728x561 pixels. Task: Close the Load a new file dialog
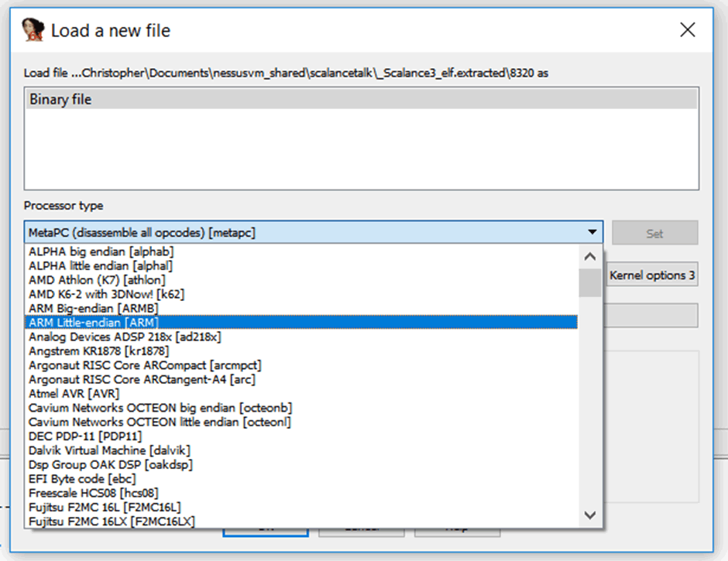point(687,30)
